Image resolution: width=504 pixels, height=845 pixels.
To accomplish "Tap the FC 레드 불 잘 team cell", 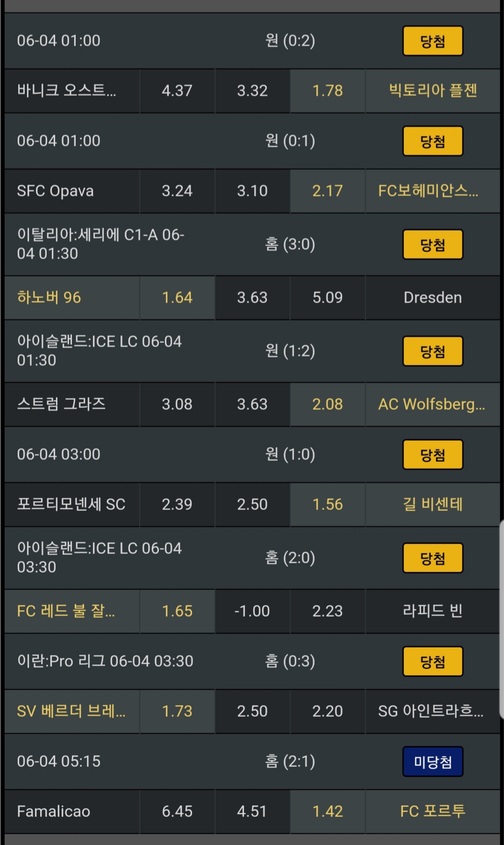I will pyautogui.click(x=72, y=611).
